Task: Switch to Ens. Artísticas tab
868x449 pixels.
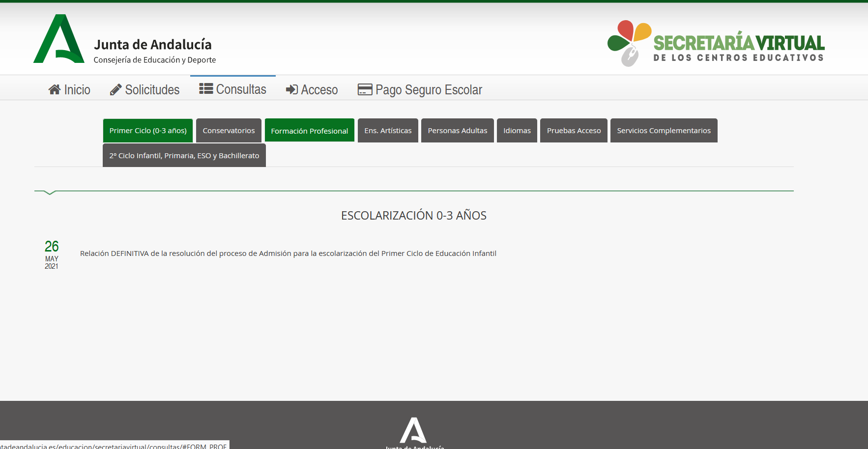Action: coord(388,131)
